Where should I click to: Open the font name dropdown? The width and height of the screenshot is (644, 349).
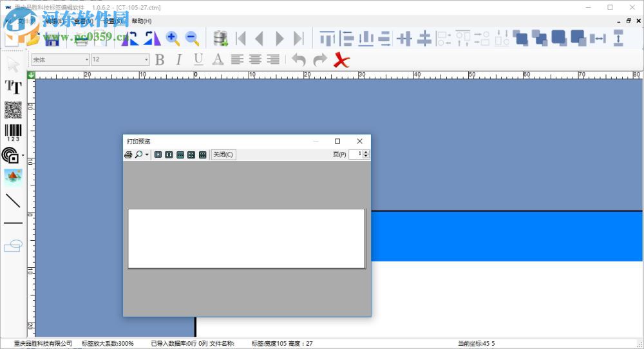[87, 60]
